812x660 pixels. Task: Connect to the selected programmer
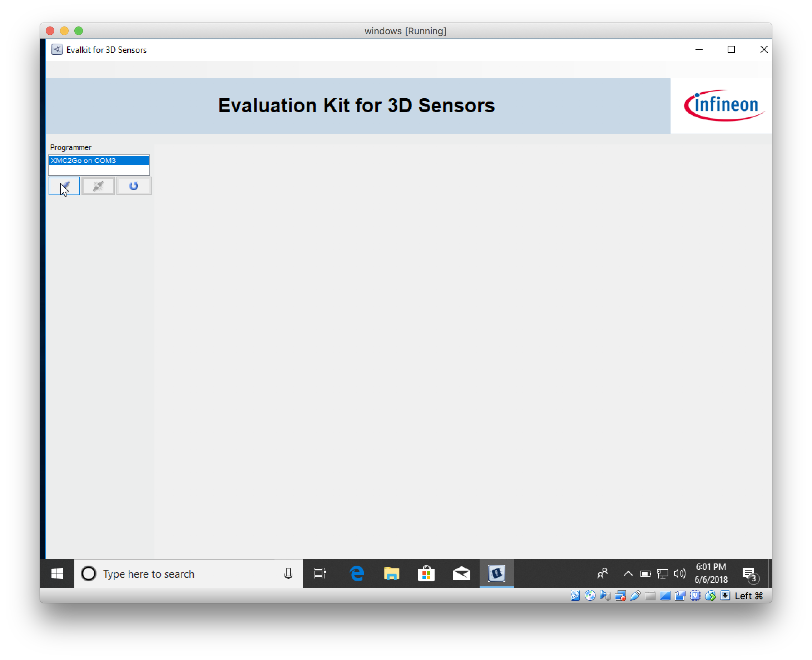[64, 186]
